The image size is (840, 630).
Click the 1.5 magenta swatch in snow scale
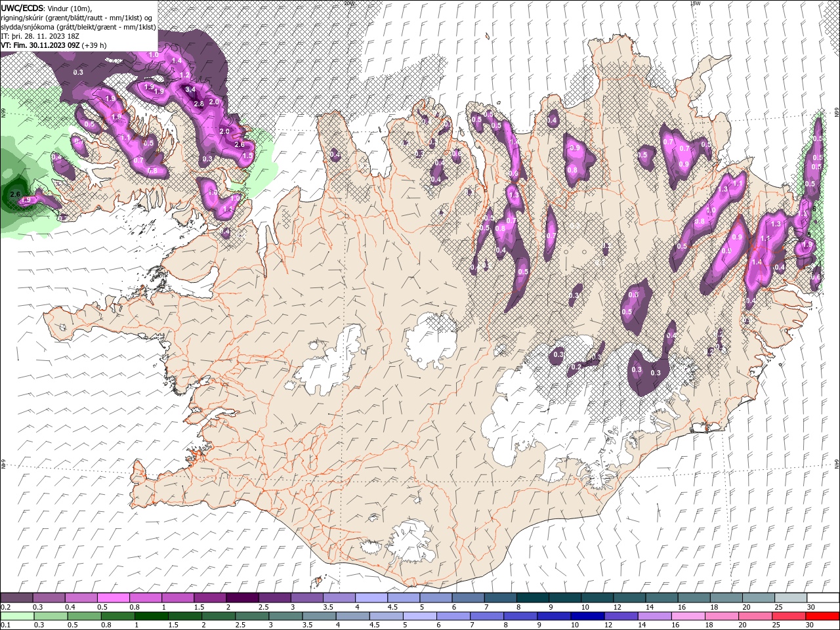(209, 598)
